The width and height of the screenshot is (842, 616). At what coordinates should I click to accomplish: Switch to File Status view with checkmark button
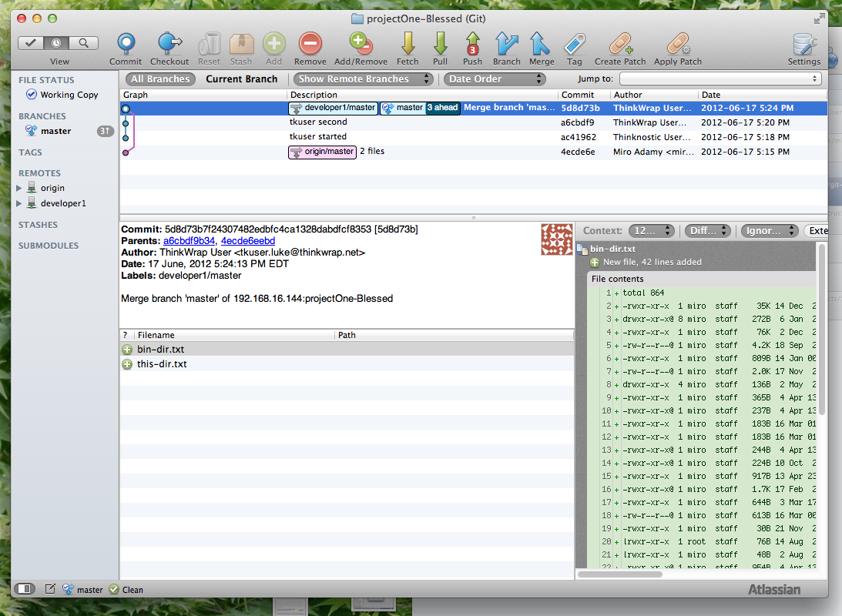point(31,43)
